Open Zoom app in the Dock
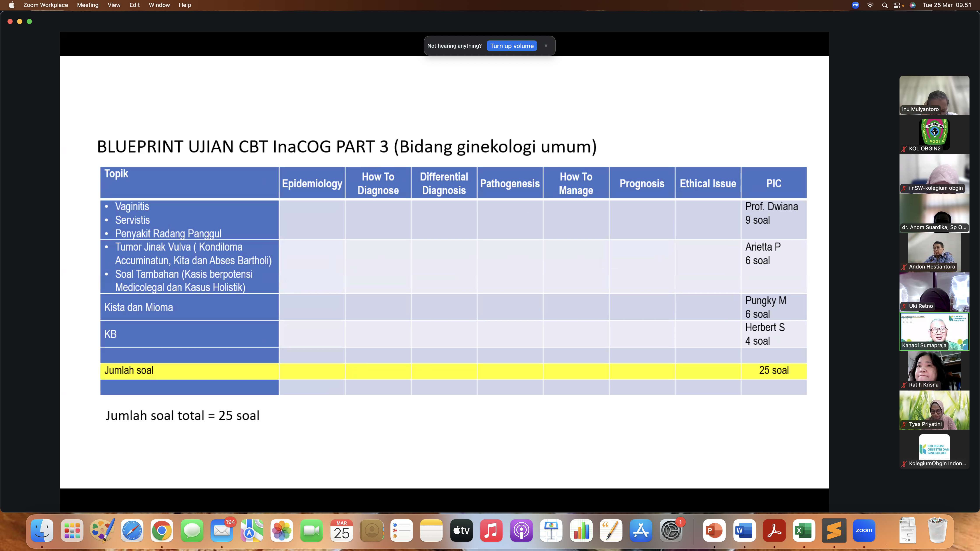Viewport: 980px width, 551px height. (864, 530)
